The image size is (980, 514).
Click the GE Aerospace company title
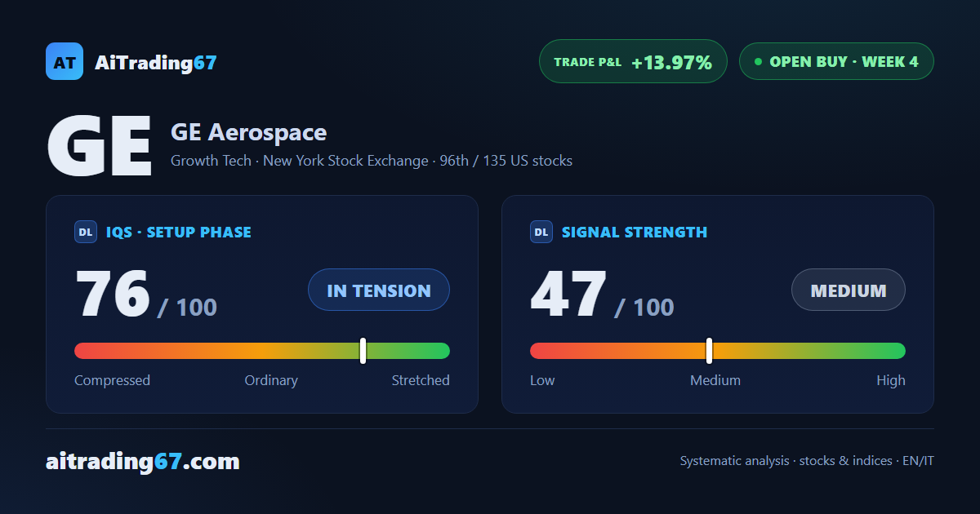pos(248,132)
